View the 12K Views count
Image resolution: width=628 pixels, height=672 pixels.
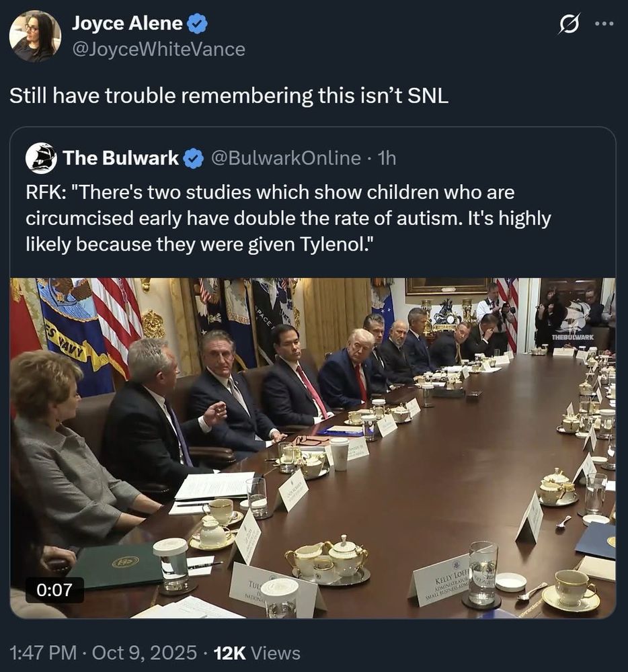click(257, 653)
